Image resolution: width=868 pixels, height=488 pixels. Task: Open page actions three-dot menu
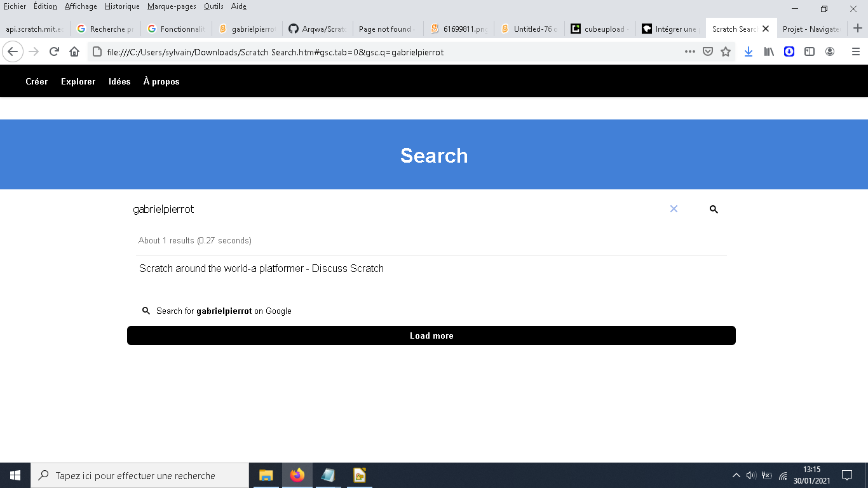click(690, 51)
